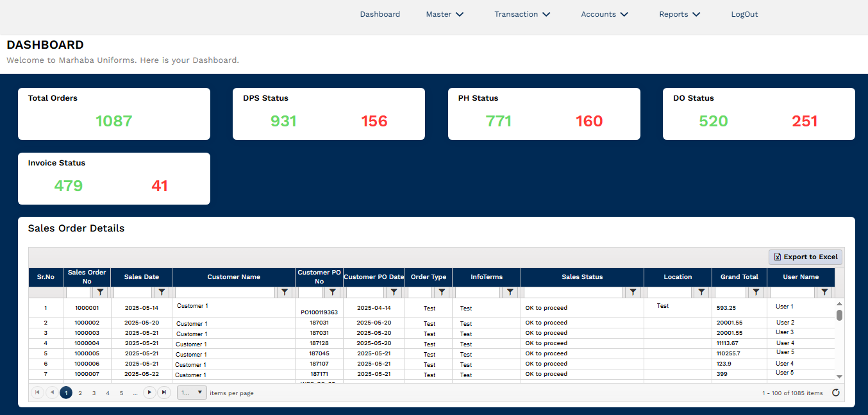Sort by Sales Date column header

tap(142, 277)
